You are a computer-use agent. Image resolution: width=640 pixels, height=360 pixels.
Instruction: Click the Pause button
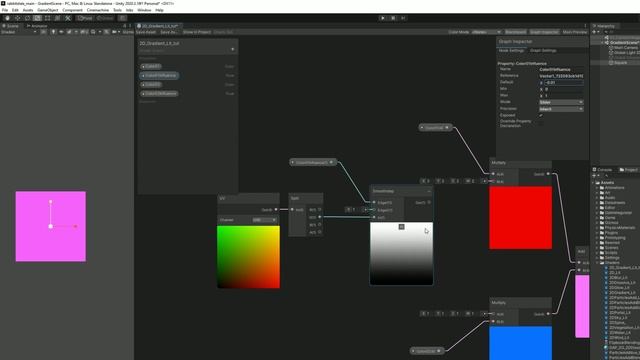[x=393, y=18]
